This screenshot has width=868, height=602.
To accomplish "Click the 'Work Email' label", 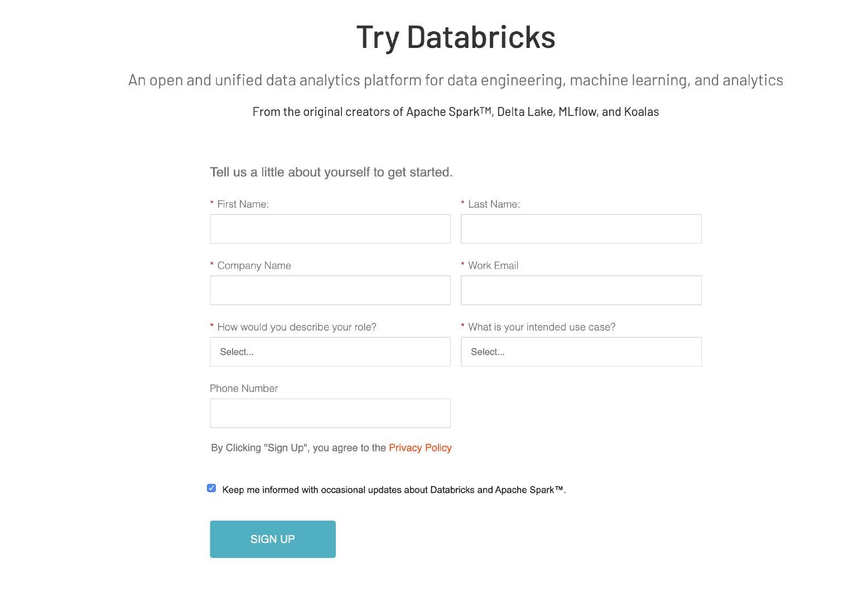I will pos(493,266).
